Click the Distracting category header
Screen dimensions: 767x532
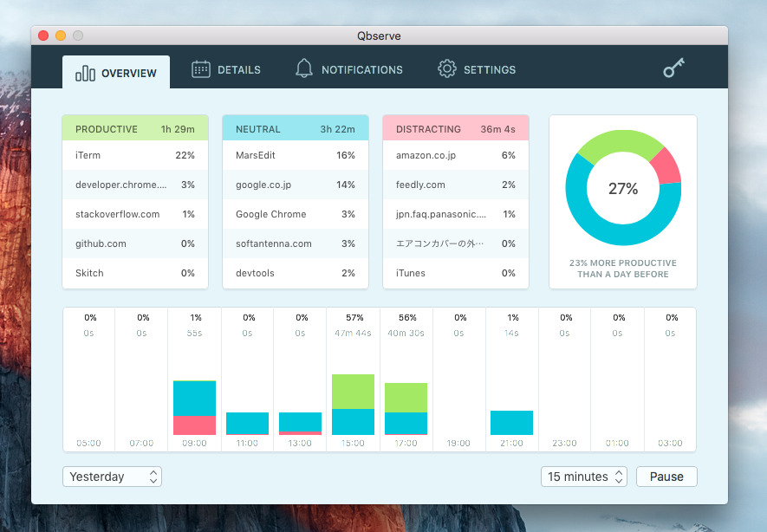[x=455, y=129]
